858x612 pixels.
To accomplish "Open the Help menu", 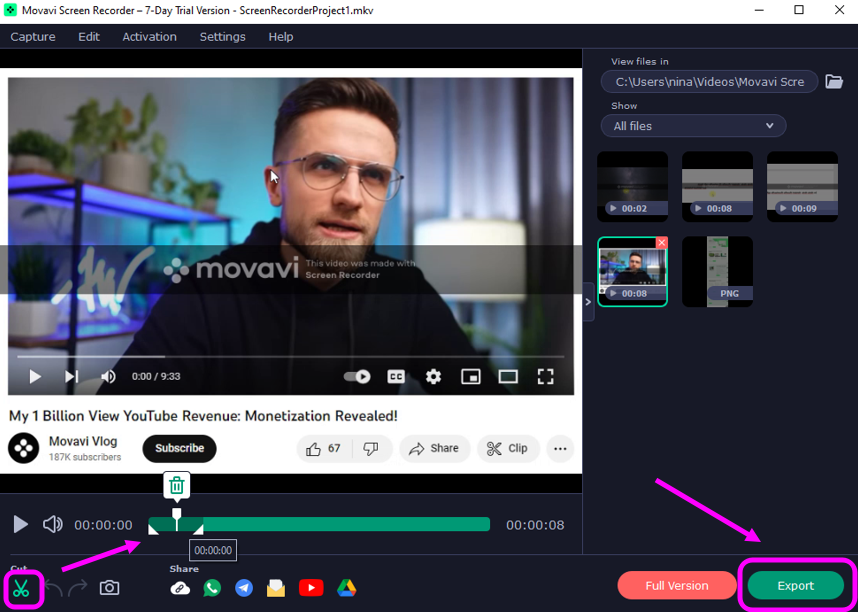I will click(281, 37).
